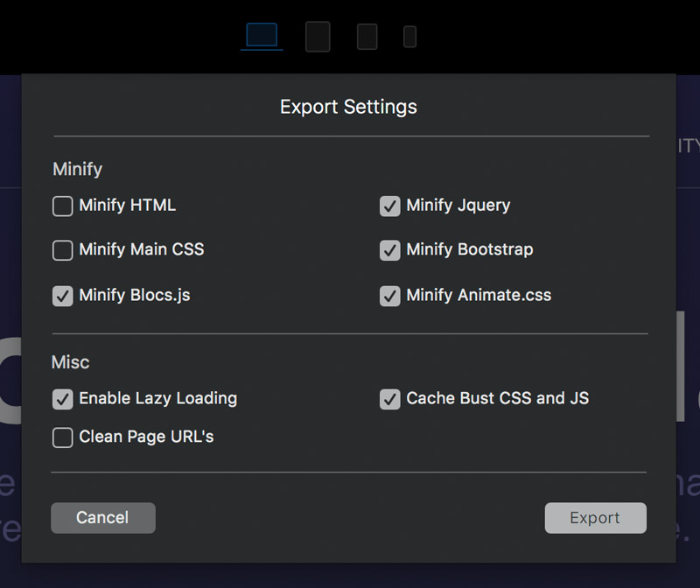
Task: Click the Cancel button
Action: coord(103,518)
